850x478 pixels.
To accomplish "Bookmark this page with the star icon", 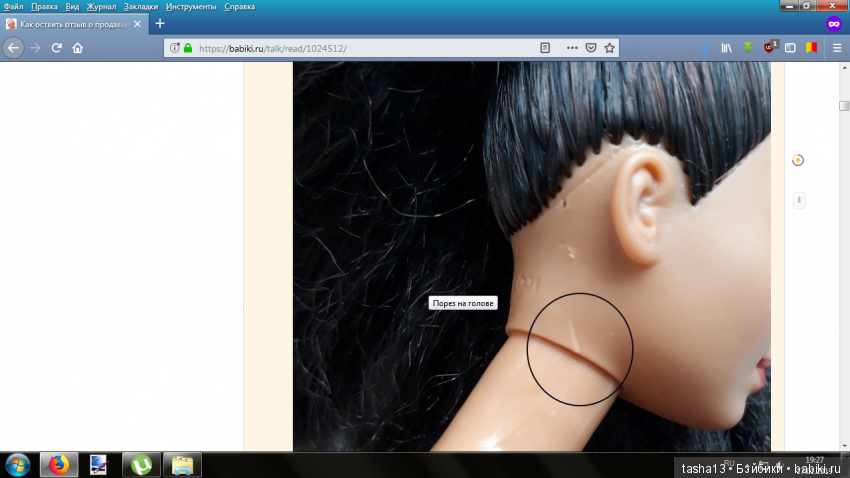I will (610, 47).
